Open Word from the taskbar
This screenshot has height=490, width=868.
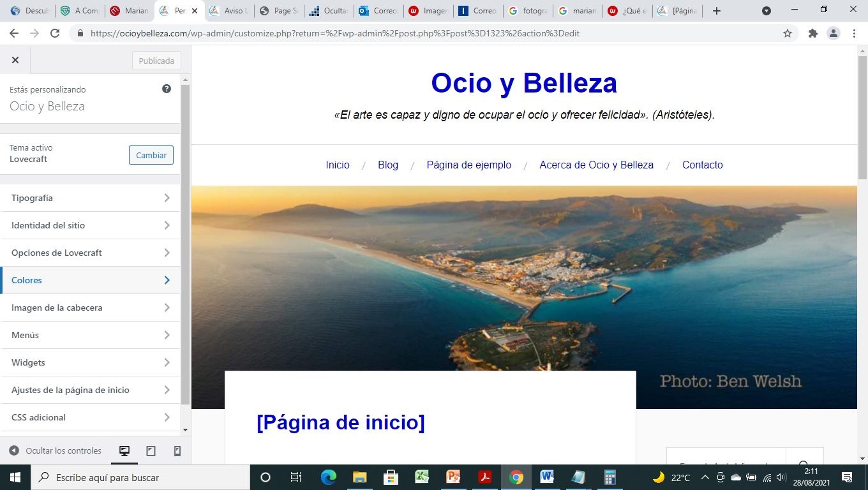547,477
